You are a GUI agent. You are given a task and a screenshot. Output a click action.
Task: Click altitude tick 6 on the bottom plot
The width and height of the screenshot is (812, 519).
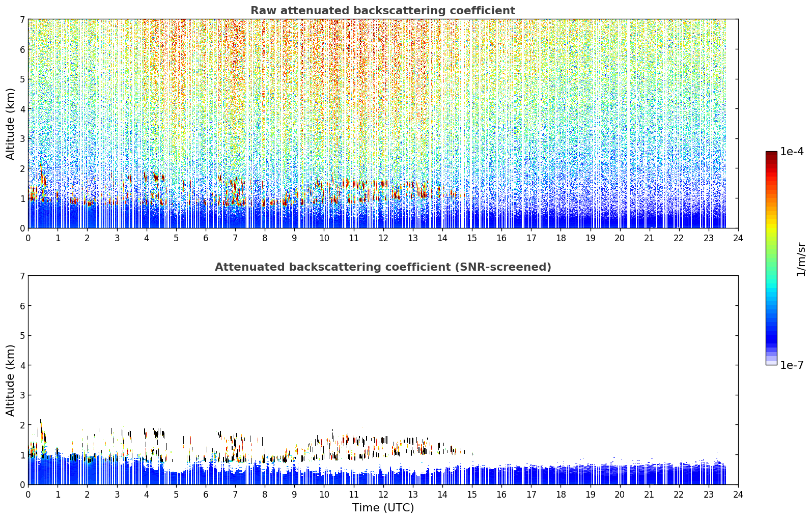[x=22, y=306]
